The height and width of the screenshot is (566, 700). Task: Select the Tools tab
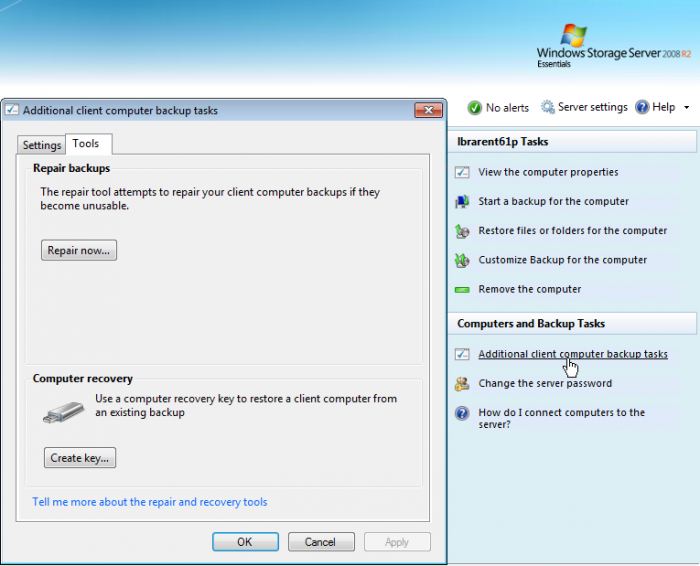click(x=88, y=143)
